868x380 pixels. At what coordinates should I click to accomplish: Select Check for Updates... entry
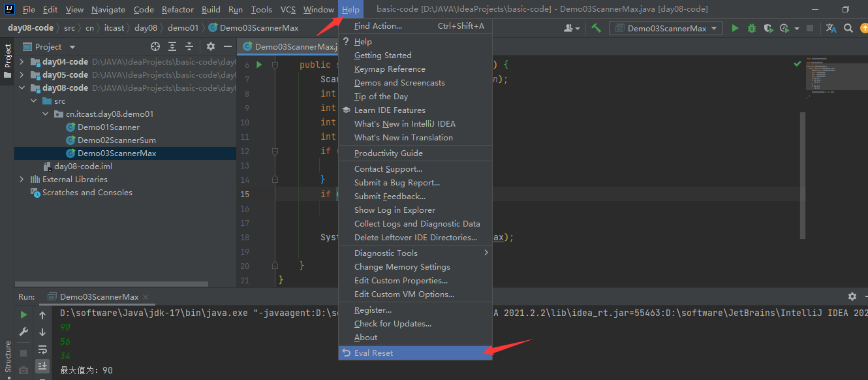point(415,324)
